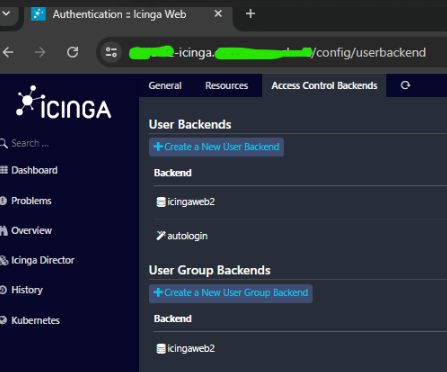Click the Icinga favicon on the browser tab

[x=38, y=14]
